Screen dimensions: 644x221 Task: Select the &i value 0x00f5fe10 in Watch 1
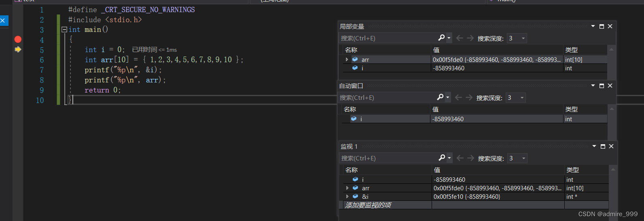tap(498, 196)
